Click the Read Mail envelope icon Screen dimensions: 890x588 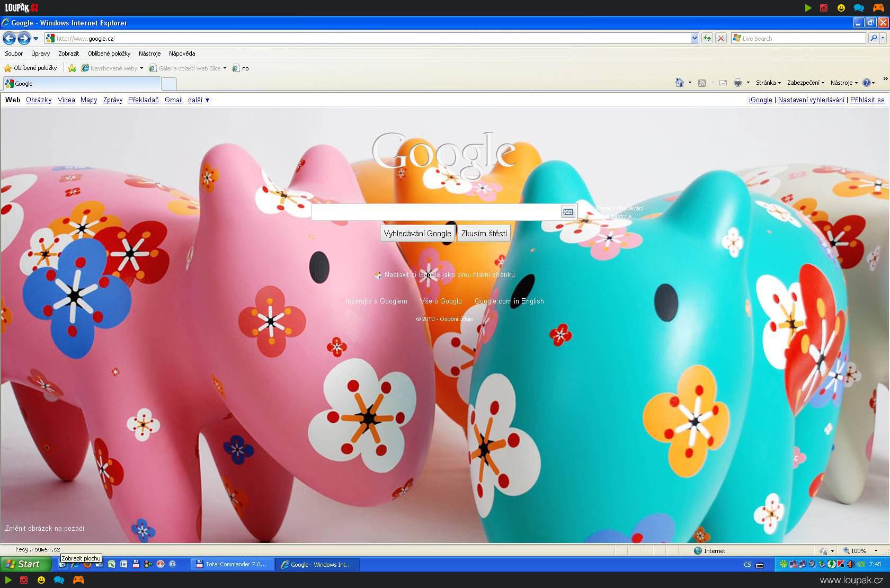[x=723, y=83]
